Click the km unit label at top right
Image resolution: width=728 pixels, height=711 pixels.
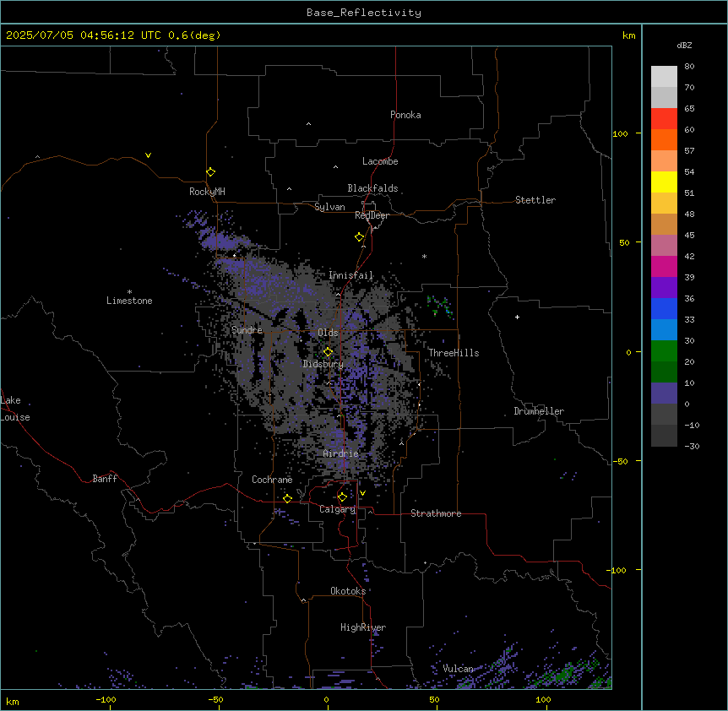[629, 35]
